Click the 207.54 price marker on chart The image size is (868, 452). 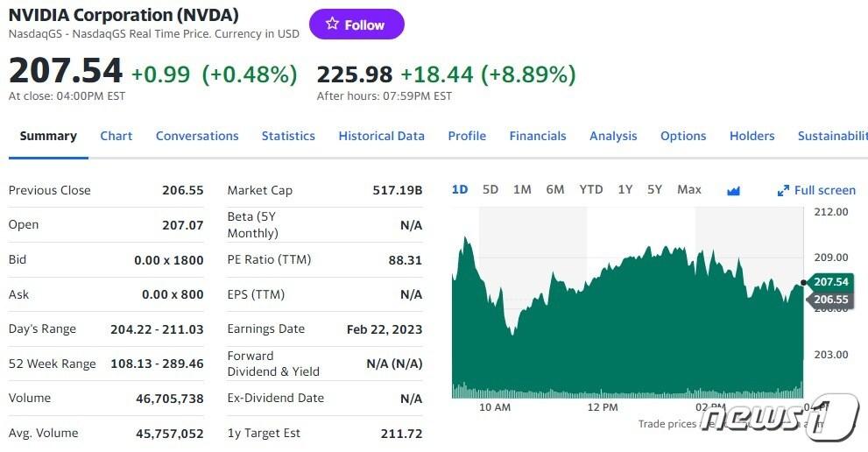pos(830,282)
